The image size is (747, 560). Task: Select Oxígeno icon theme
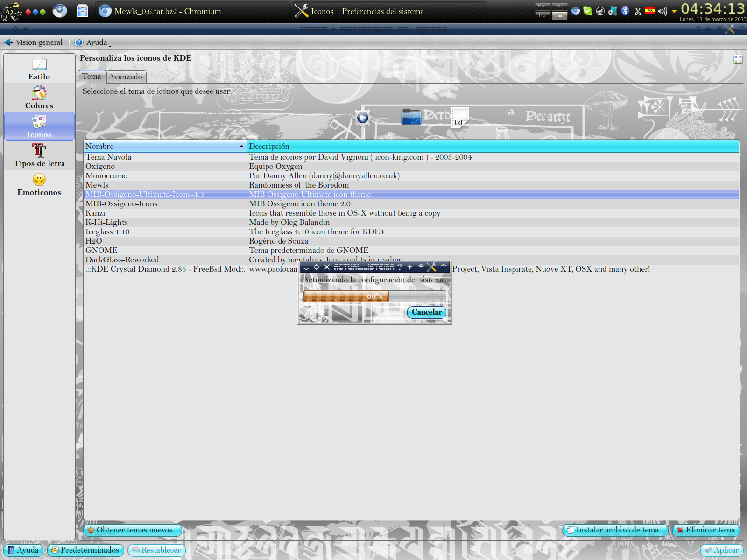[411, 167]
